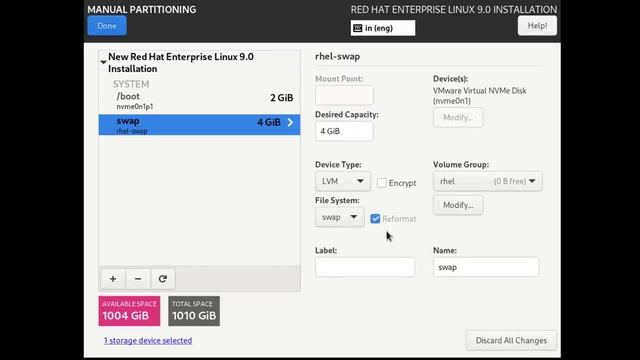640x360 pixels.
Task: Open the Device Type LVM dropdown
Action: (x=343, y=181)
